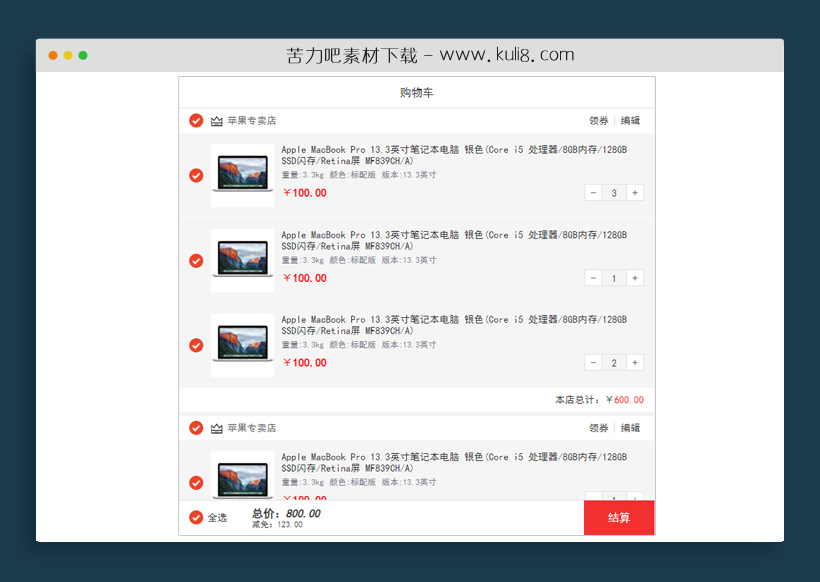Click the crown icon on the second 苹果专卖店 header
Viewport: 820px width, 582px height.
click(216, 427)
